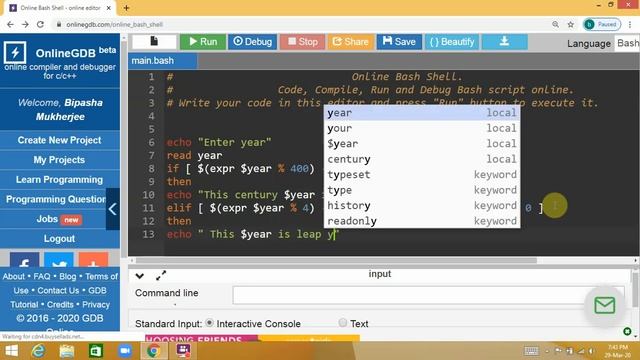Open File Explorer from taskbar
Image resolution: width=640 pixels, height=360 pixels.
tap(67, 351)
